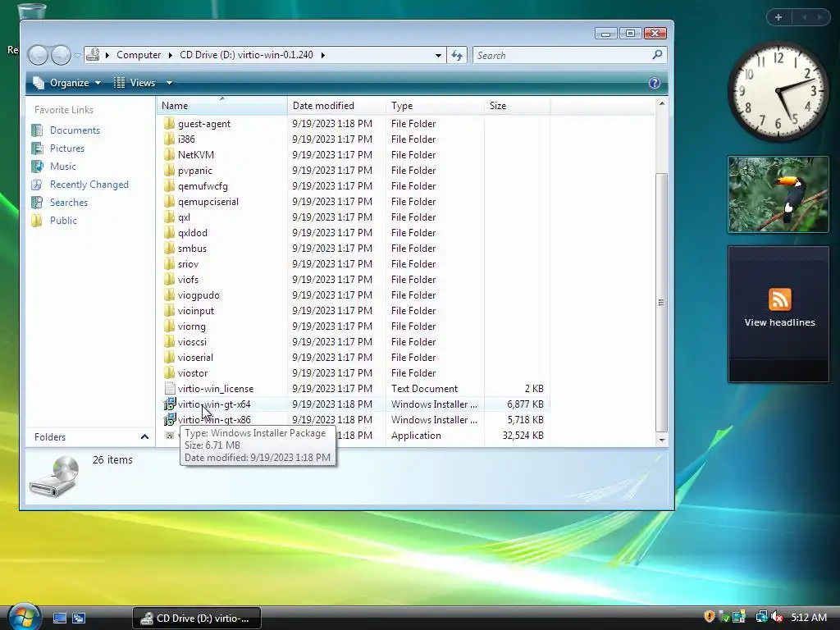The height and width of the screenshot is (630, 840).
Task: Click the Views button
Action: (135, 83)
